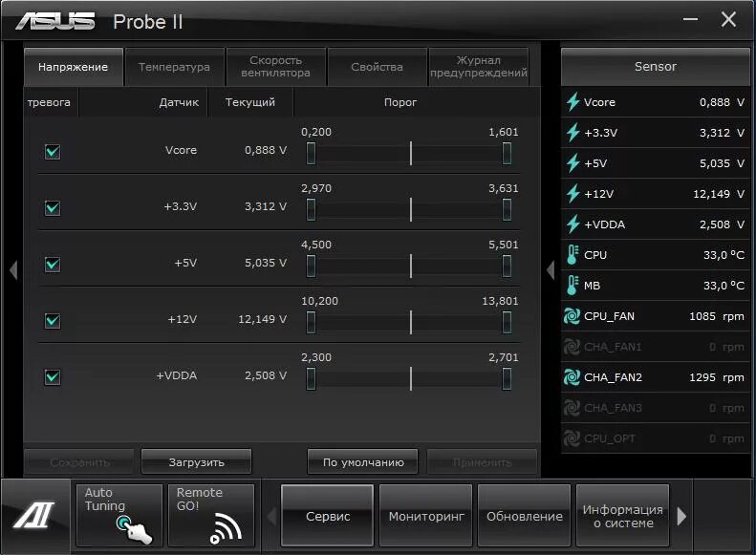Viewport: 756px width, 555px height.
Task: Click the MB thermometer icon
Action: [572, 286]
